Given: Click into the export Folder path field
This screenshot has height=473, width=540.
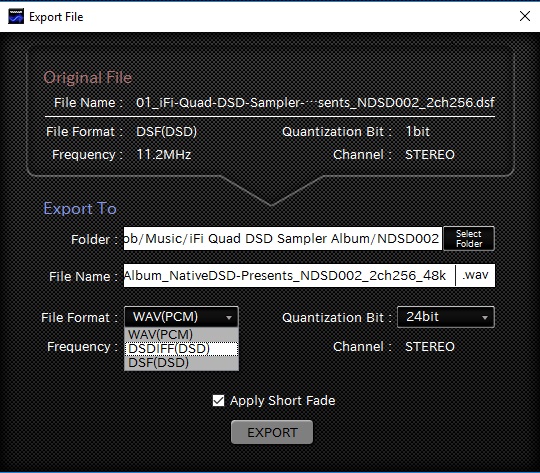Looking at the screenshot, I should [283, 238].
